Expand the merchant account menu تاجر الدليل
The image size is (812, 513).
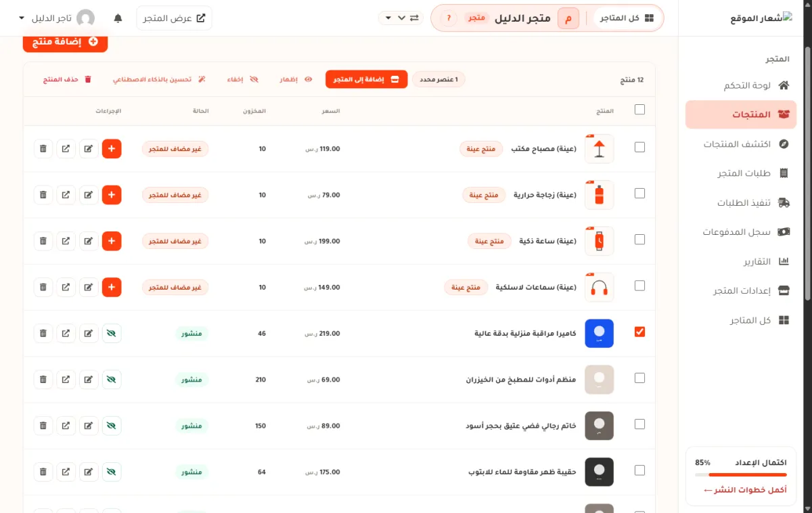point(58,18)
